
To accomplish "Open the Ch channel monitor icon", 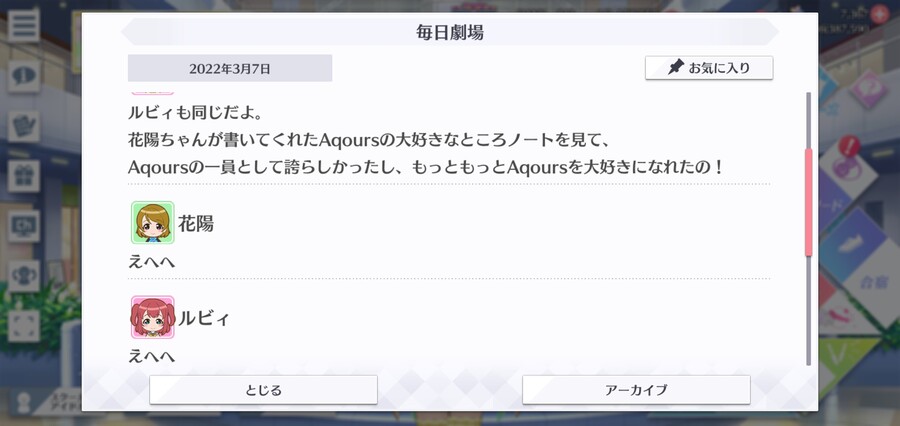I will tap(24, 226).
